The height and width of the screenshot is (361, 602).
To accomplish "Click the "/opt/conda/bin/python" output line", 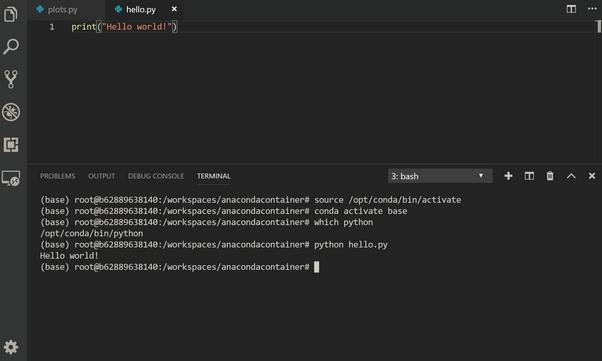I will pos(91,233).
